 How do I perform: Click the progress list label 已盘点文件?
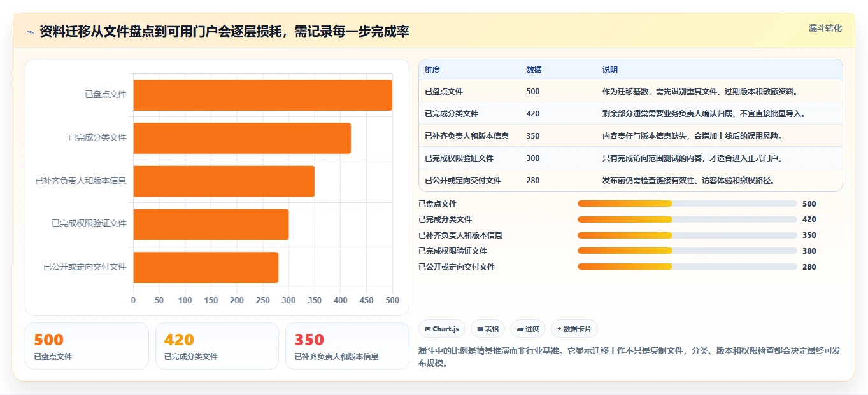point(438,204)
